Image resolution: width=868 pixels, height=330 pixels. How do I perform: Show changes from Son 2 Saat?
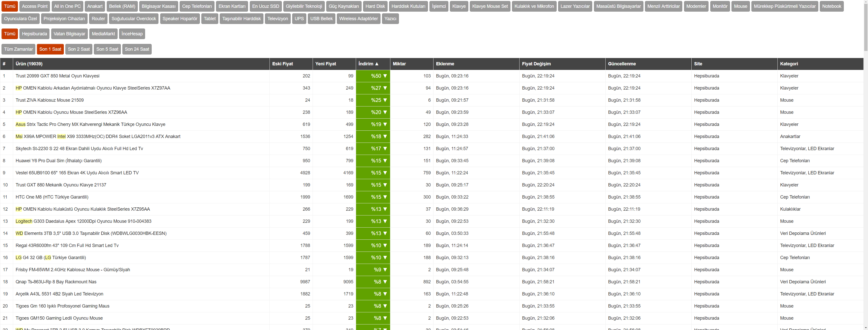(79, 49)
